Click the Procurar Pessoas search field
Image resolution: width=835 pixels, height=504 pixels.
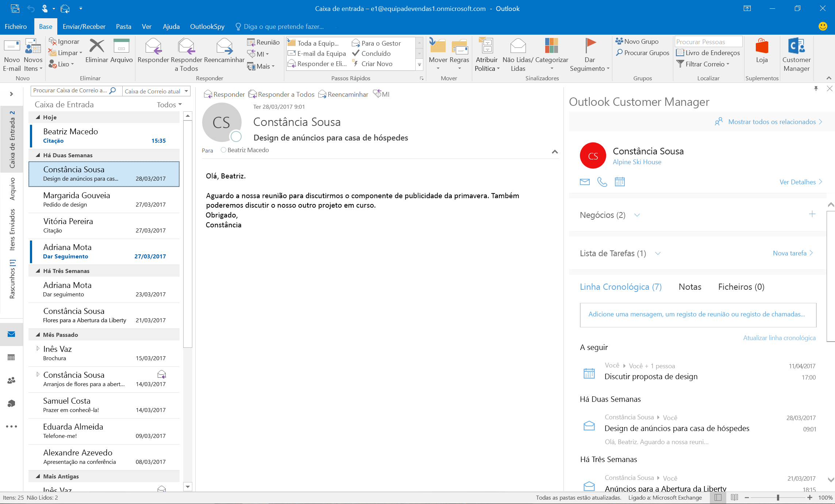[708, 42]
